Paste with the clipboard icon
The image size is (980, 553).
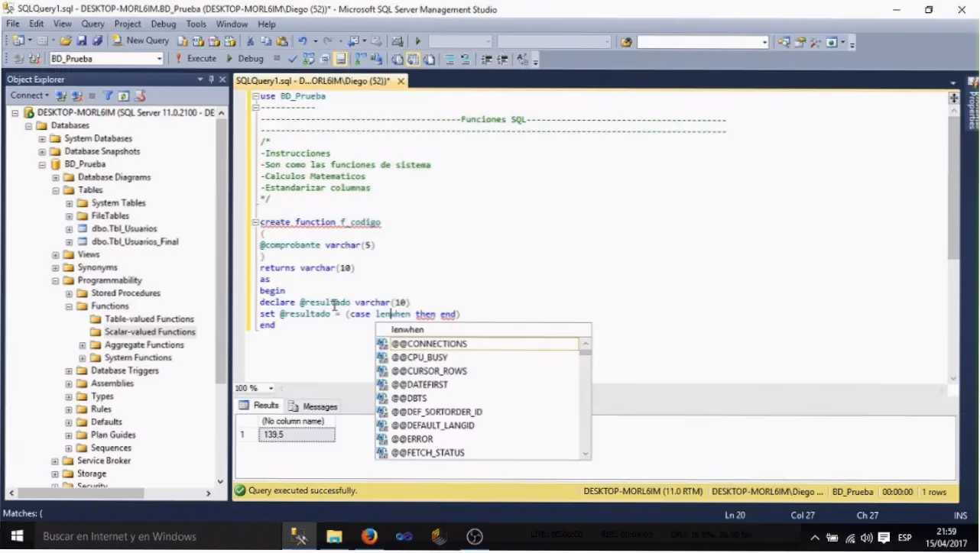point(282,41)
